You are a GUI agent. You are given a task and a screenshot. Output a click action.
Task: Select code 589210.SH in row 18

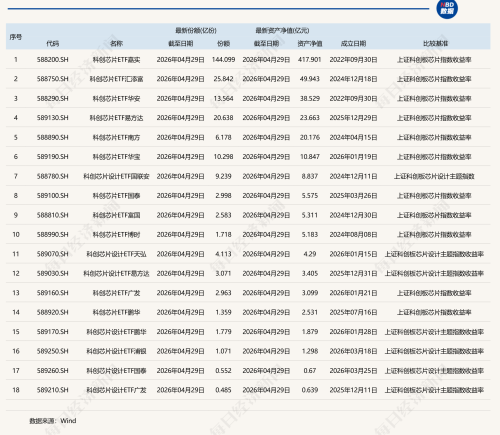coord(53,390)
